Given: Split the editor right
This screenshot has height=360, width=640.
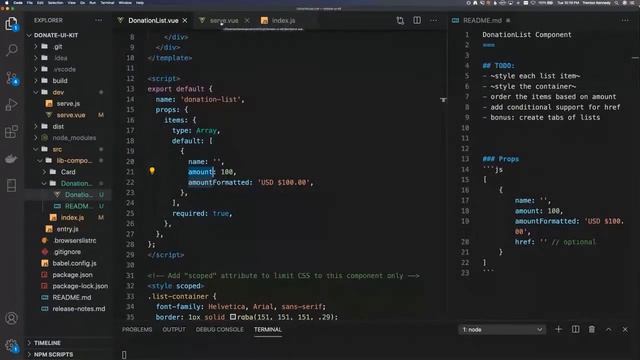Looking at the screenshot, I should click(x=417, y=20).
